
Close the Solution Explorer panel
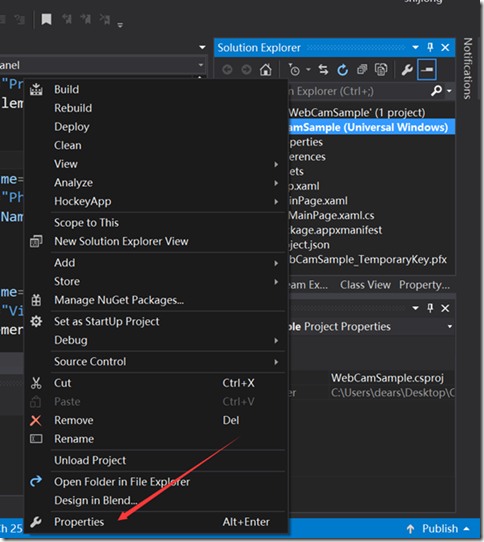[445, 47]
